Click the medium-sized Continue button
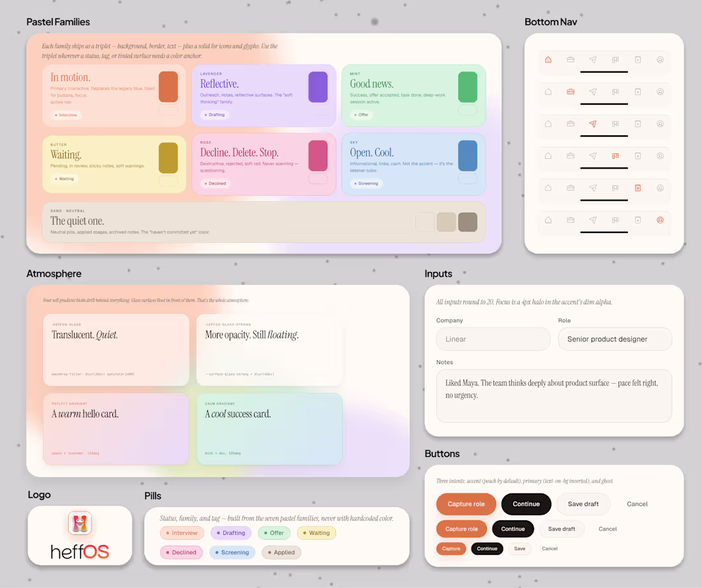 click(x=512, y=529)
